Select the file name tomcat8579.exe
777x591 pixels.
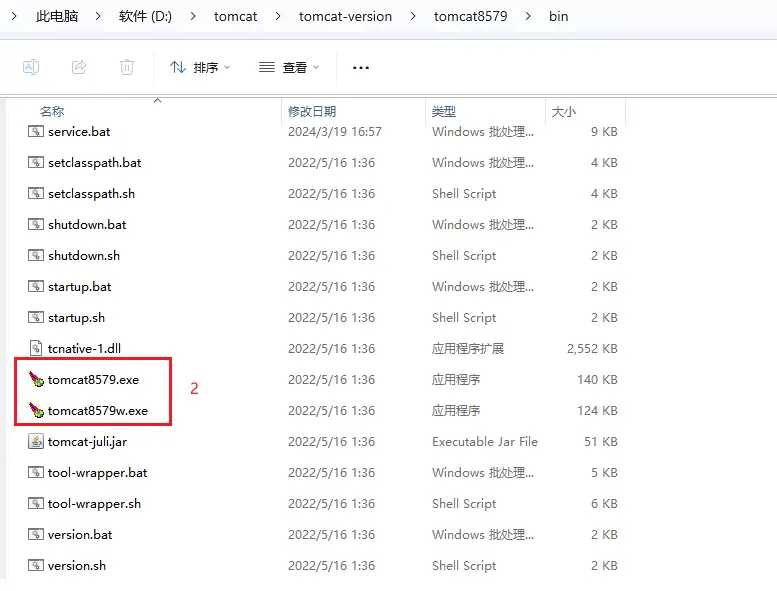[x=93, y=379]
